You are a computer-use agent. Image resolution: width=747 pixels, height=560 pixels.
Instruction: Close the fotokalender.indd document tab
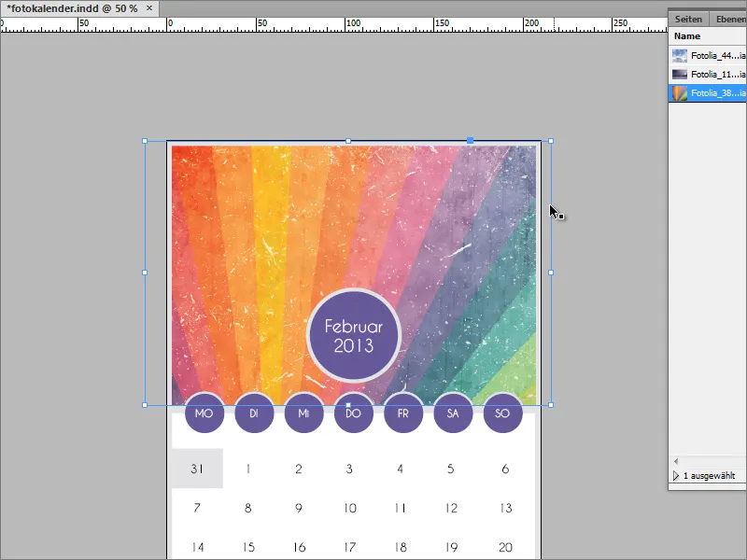149,8
